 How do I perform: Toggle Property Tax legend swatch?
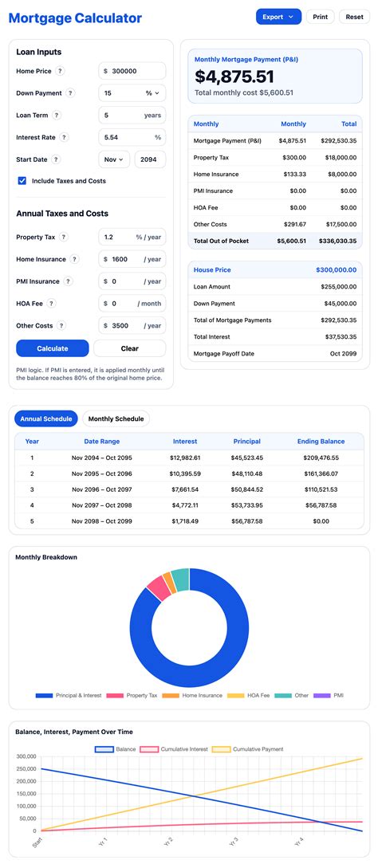tap(115, 695)
